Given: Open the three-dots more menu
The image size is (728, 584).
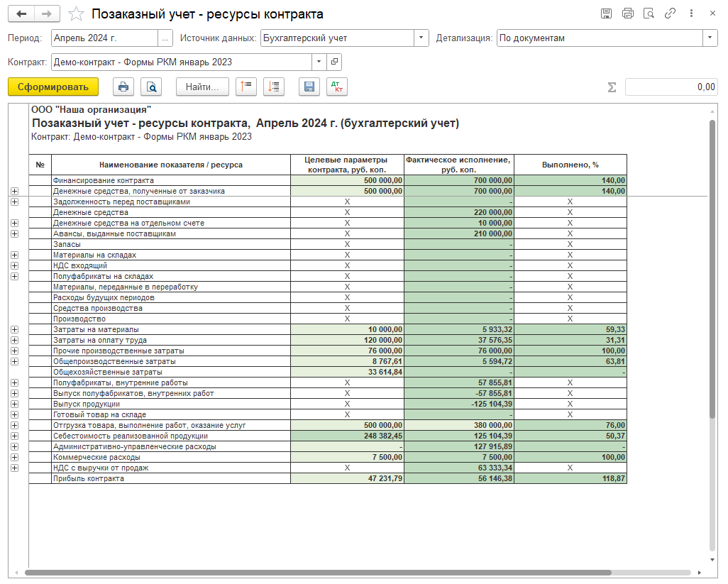Looking at the screenshot, I should [x=691, y=13].
